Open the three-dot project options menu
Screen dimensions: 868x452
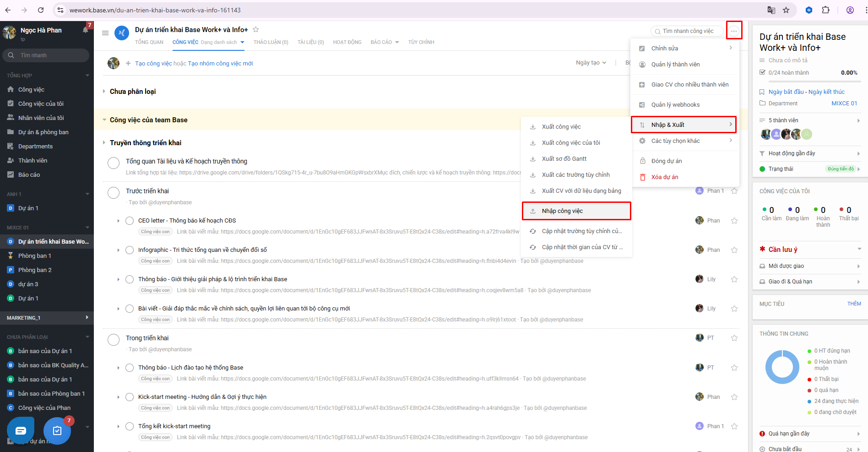click(734, 31)
